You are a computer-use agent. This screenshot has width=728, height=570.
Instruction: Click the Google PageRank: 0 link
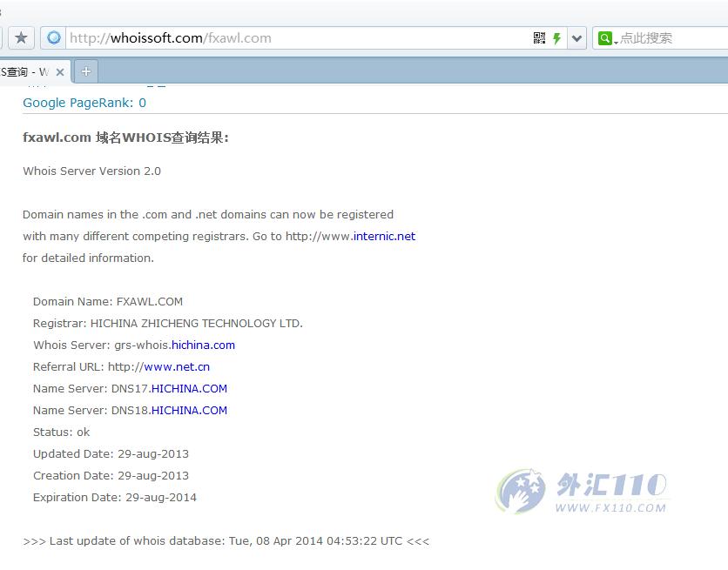(84, 103)
